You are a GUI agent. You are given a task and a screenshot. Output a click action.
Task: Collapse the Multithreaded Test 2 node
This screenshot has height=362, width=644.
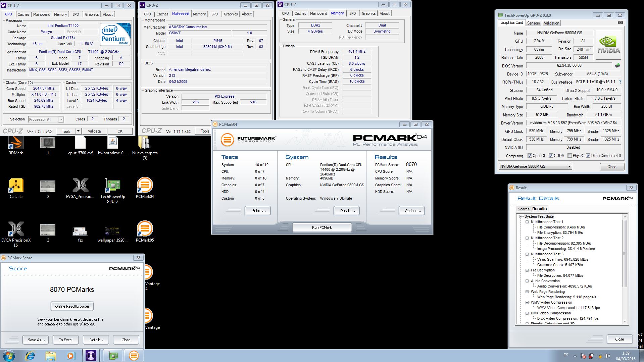pos(527,238)
